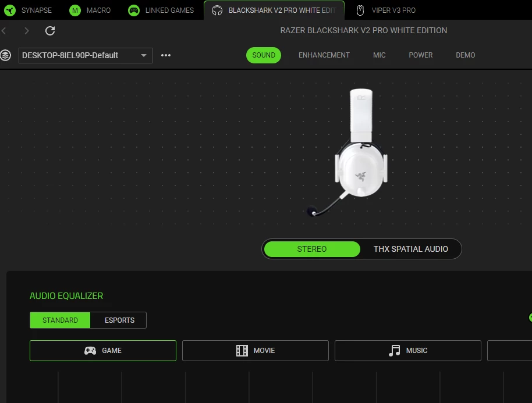Open the LINKED GAMES tab

point(161,10)
